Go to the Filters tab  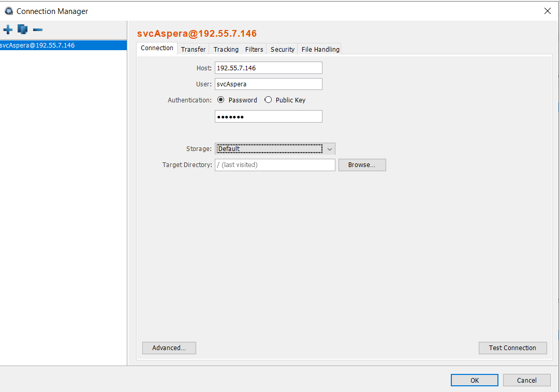[254, 50]
